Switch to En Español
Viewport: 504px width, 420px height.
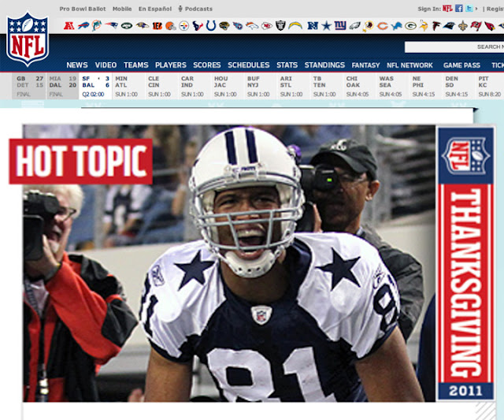click(x=155, y=9)
